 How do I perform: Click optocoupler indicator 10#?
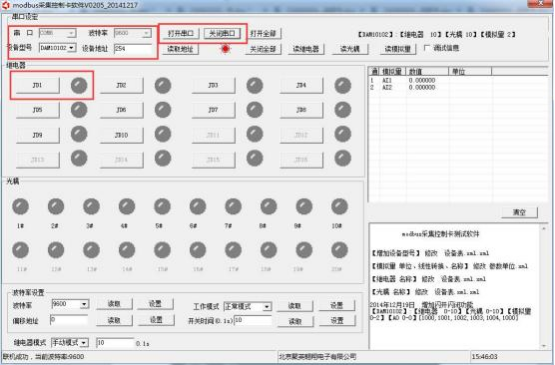[x=339, y=206]
